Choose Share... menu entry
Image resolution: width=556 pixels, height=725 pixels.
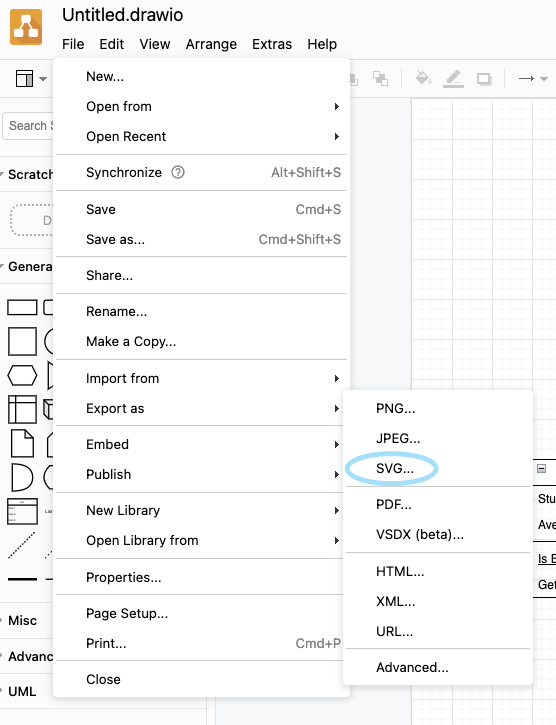(201, 276)
